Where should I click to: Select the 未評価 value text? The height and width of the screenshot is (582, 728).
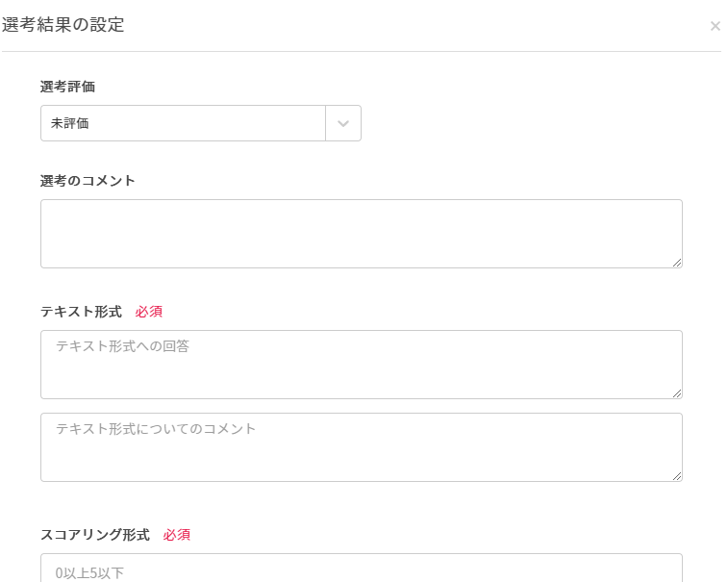(x=70, y=123)
